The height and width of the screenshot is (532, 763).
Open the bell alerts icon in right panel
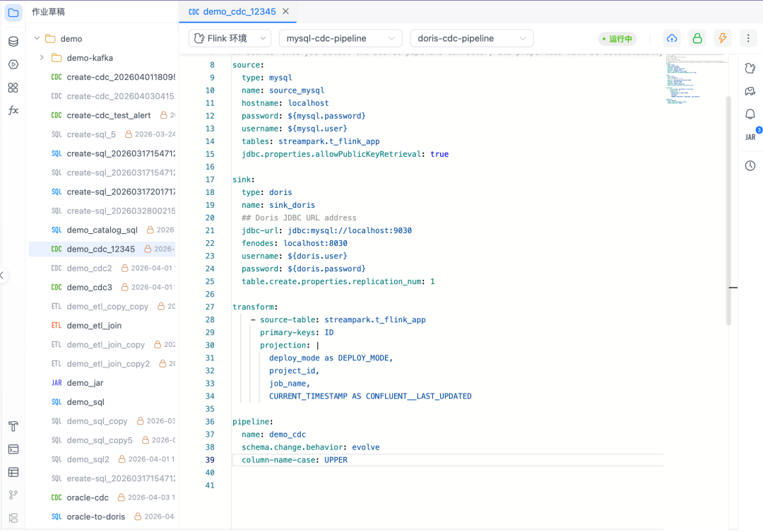pyautogui.click(x=750, y=114)
